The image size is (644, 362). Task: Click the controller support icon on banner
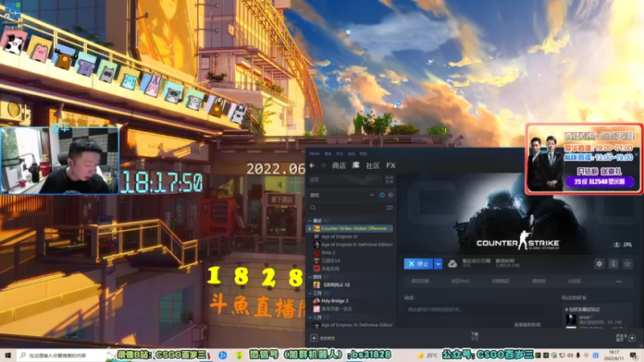628,245
